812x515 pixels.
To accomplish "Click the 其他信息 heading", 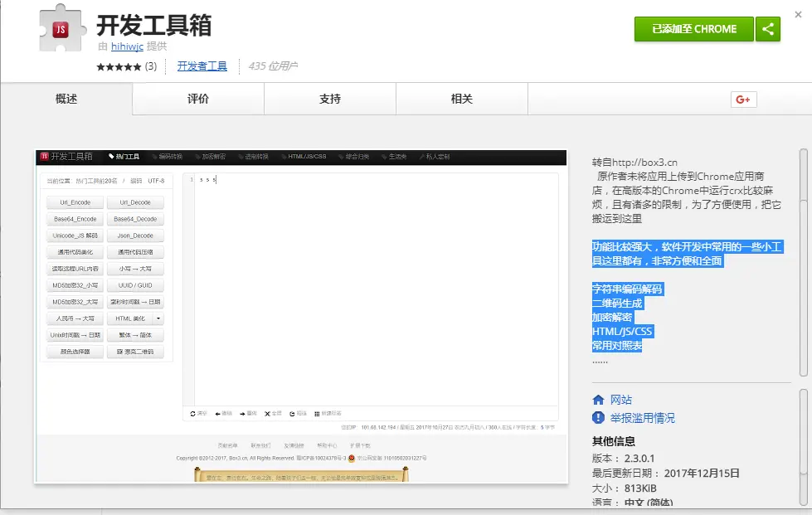I will 614,441.
